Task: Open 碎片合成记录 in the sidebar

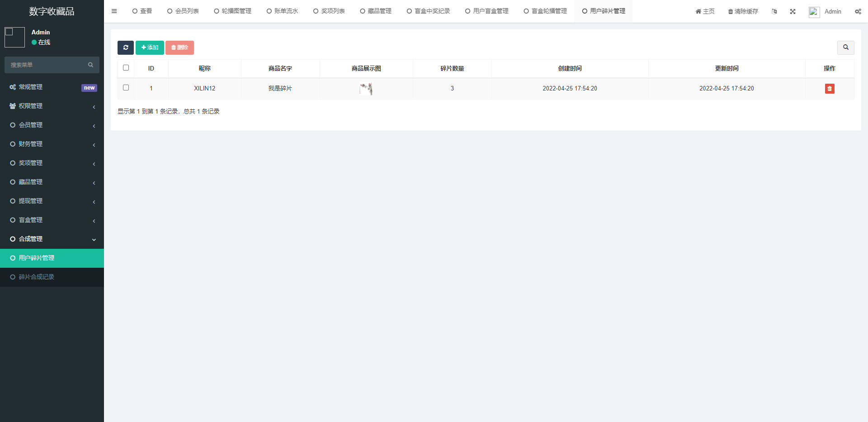Action: click(52, 277)
